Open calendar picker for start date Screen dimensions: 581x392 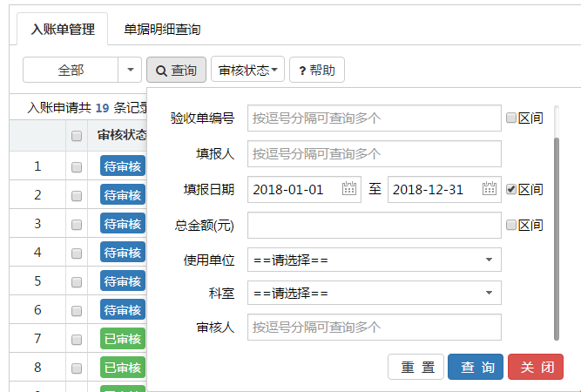coord(349,189)
